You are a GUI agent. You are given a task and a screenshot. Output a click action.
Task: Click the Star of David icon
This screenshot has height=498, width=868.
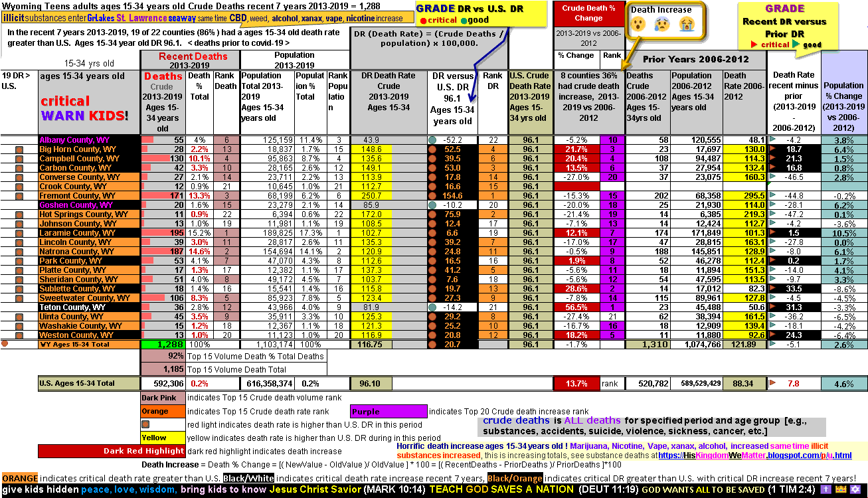point(856,490)
